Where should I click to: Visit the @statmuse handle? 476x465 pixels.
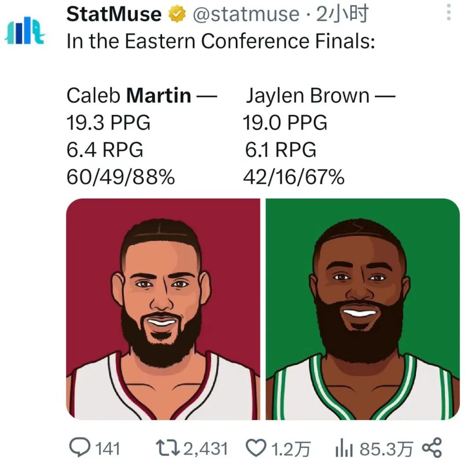pyautogui.click(x=246, y=15)
